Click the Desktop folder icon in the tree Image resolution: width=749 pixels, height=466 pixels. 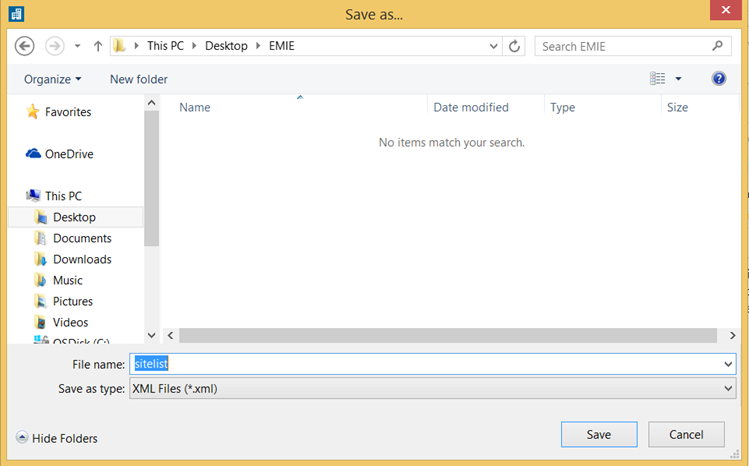41,217
